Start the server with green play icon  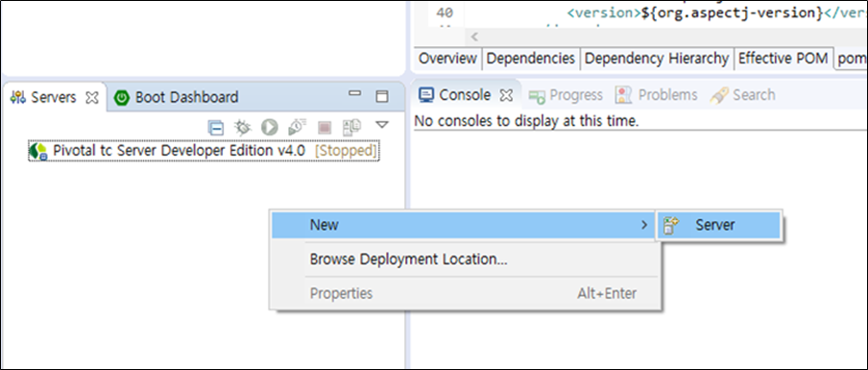click(269, 128)
